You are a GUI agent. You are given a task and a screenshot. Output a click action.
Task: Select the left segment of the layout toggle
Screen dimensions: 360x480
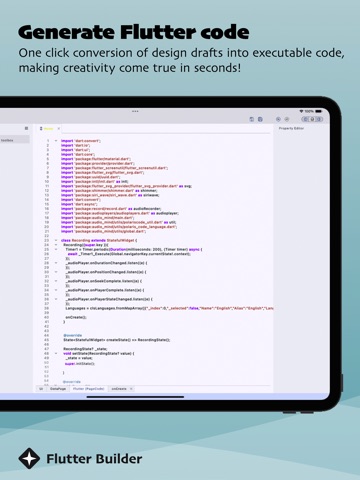[305, 119]
